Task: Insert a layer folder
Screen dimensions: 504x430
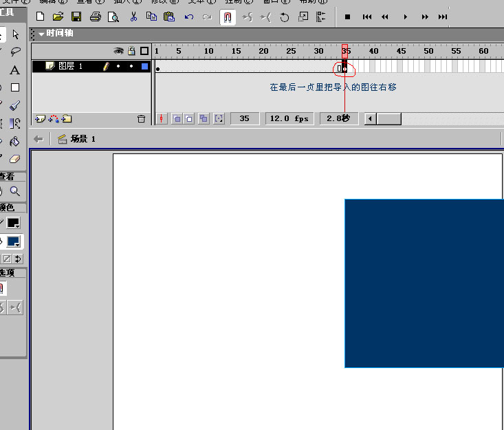Action: pos(67,119)
